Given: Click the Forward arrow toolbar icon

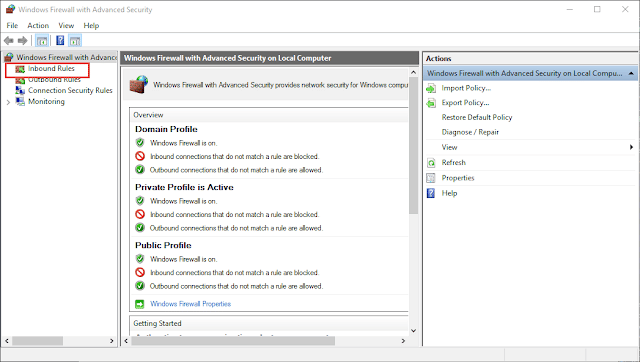Looking at the screenshot, I should tap(22, 40).
